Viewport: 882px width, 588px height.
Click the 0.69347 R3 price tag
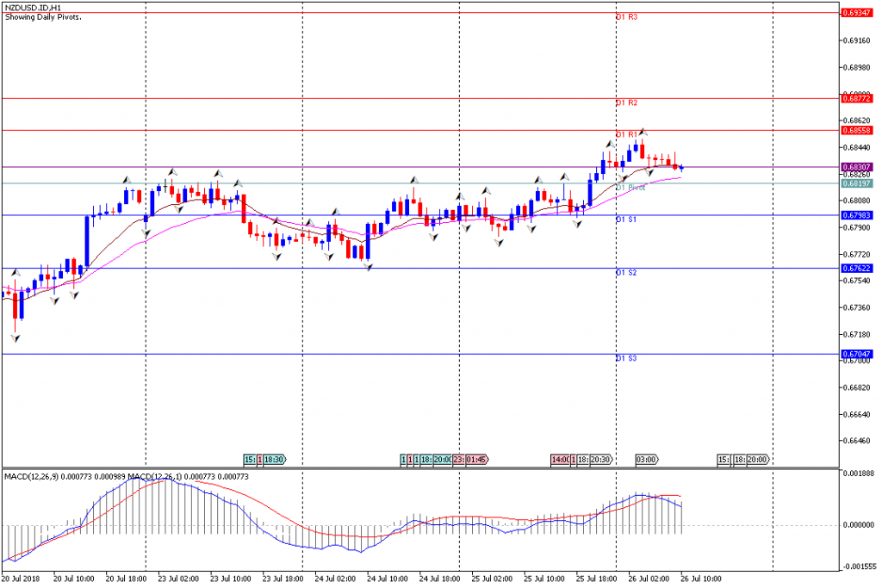coord(855,14)
